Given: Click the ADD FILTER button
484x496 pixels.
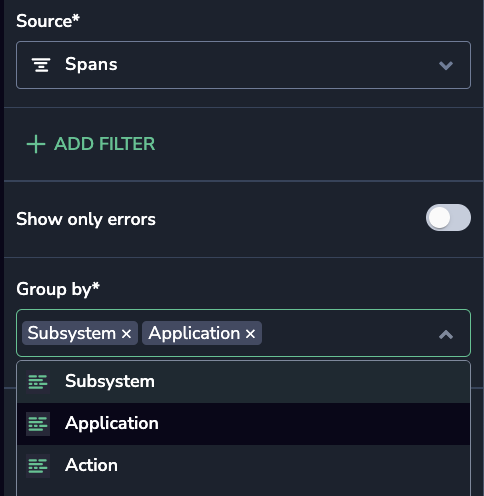Looking at the screenshot, I should [91, 144].
